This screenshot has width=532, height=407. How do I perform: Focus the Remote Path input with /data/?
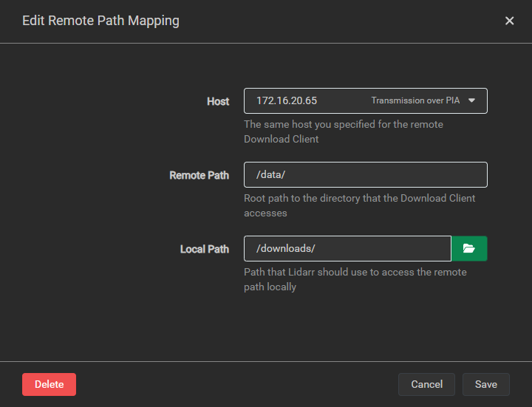(366, 174)
